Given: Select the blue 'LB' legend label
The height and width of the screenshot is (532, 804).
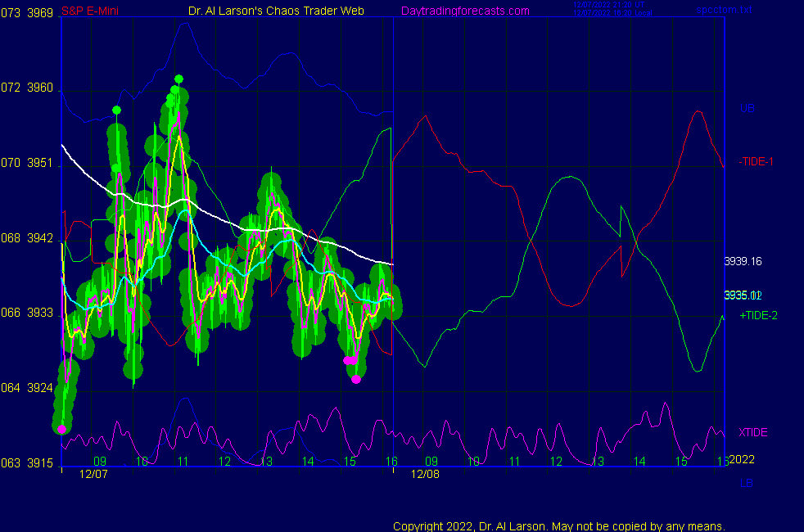Looking at the screenshot, I should pyautogui.click(x=746, y=483).
